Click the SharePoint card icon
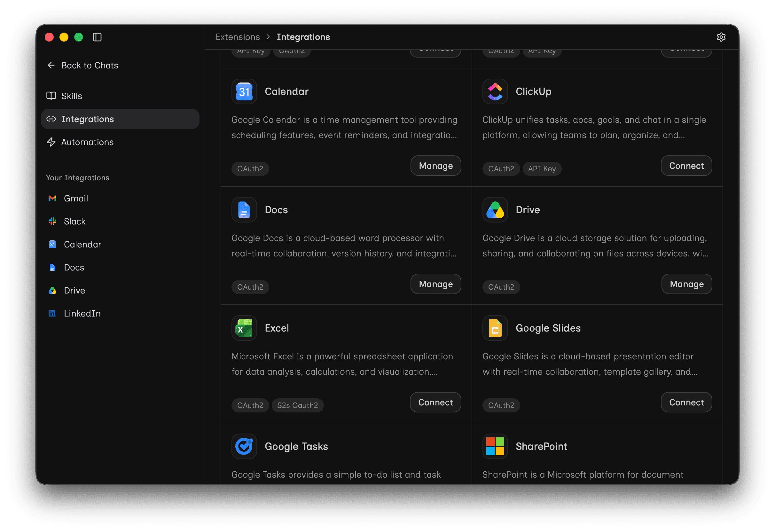This screenshot has width=775, height=532. pyautogui.click(x=495, y=447)
